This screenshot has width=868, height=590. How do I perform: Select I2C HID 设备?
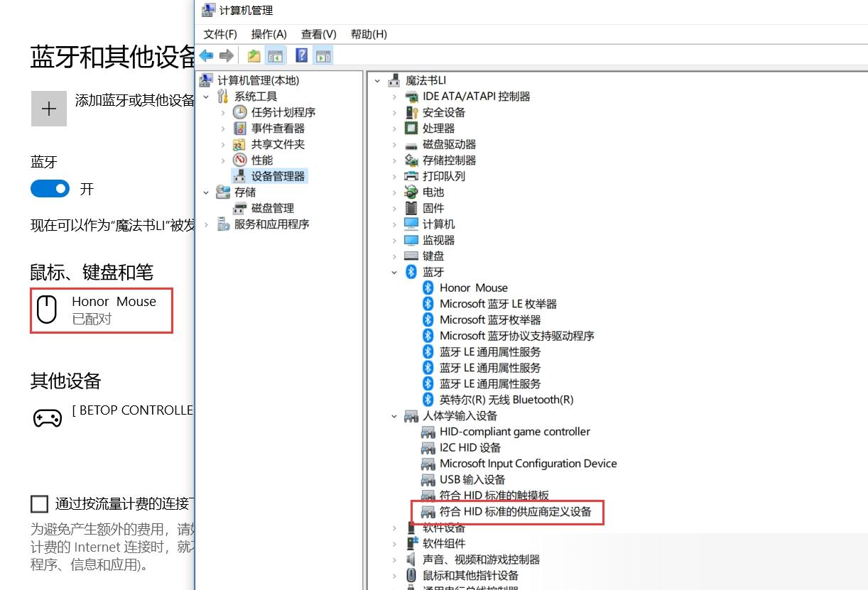pyautogui.click(x=470, y=448)
